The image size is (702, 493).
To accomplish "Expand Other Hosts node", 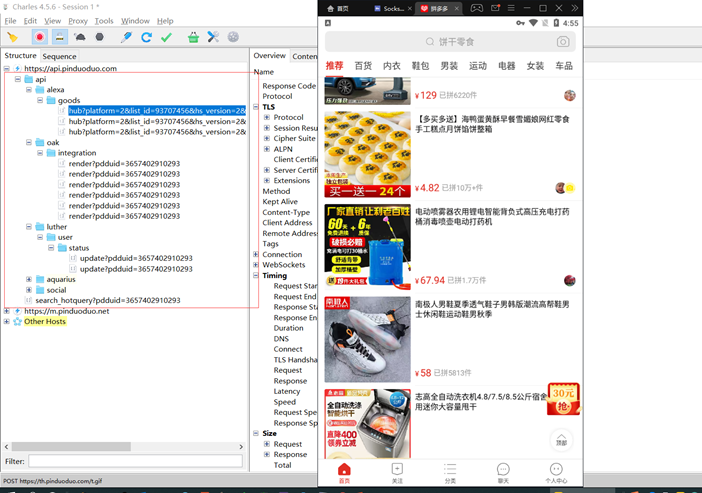I will click(x=7, y=322).
